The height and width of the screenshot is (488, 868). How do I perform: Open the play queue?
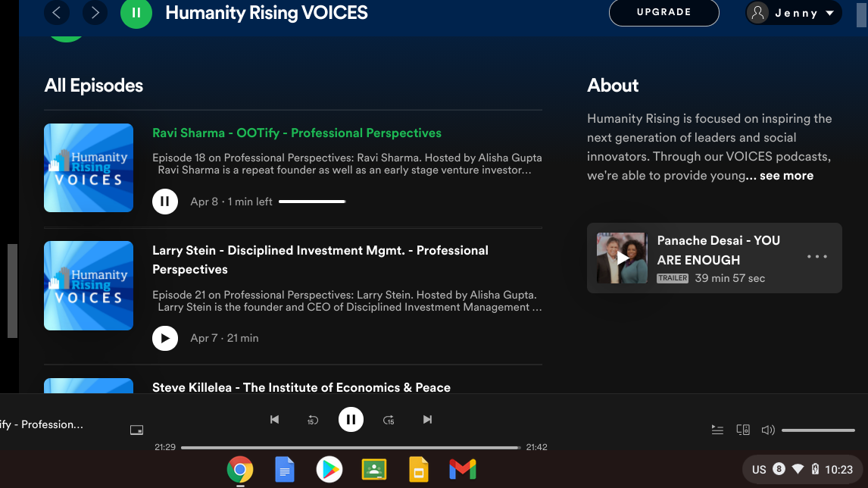717,430
